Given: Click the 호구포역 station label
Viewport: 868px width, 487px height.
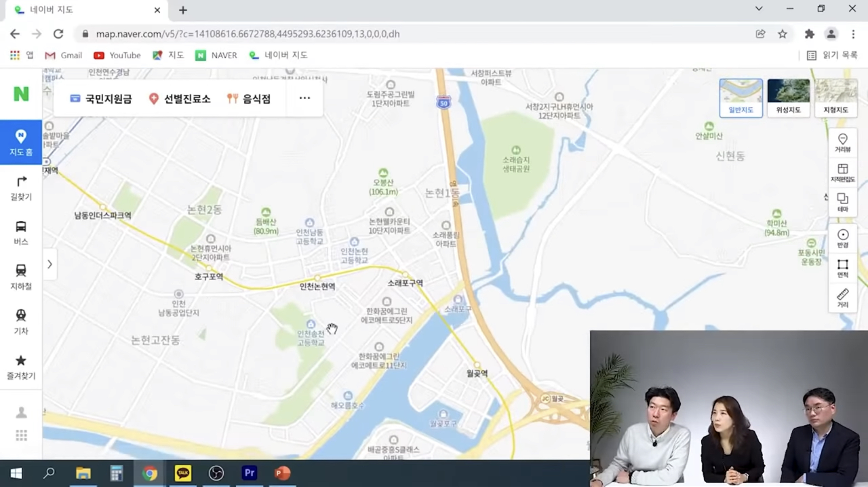Looking at the screenshot, I should [x=209, y=276].
